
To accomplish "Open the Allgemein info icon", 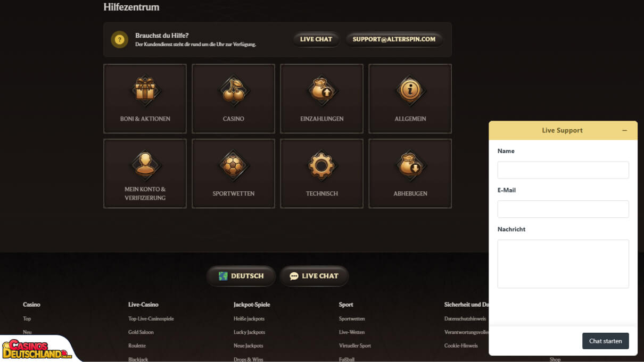I will (410, 90).
